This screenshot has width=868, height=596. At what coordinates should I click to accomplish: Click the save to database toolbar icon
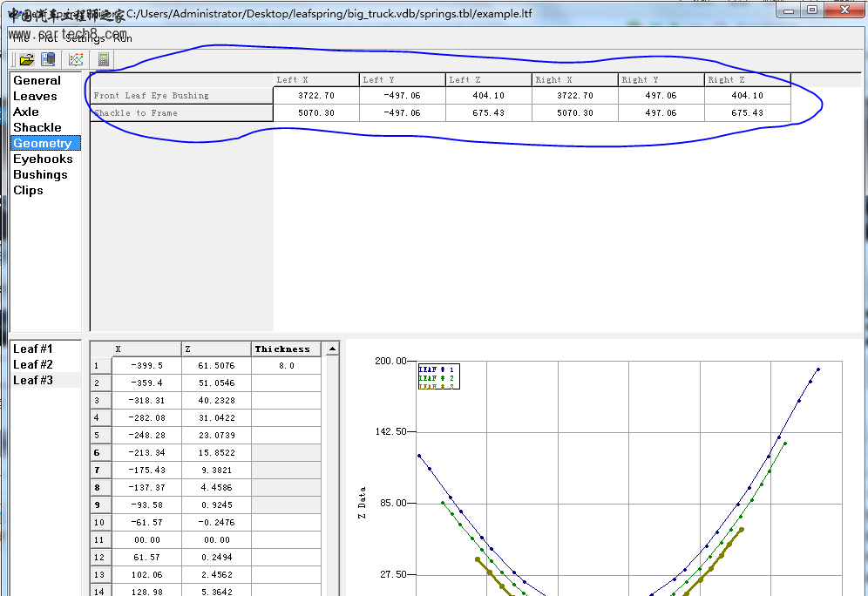tap(48, 59)
